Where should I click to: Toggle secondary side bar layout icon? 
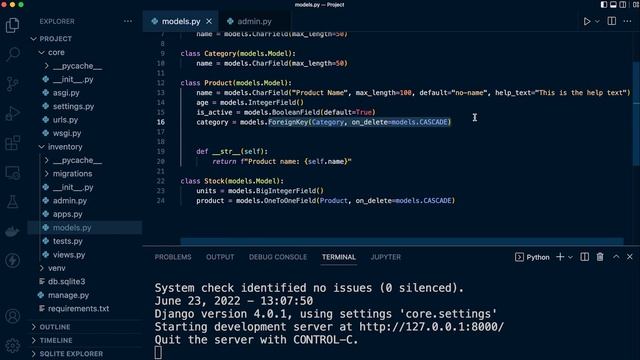[622, 4]
